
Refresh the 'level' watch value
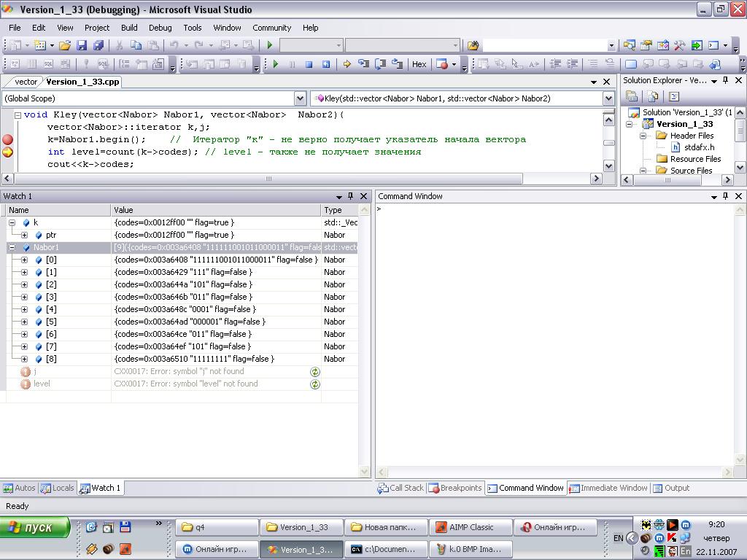[x=315, y=384]
